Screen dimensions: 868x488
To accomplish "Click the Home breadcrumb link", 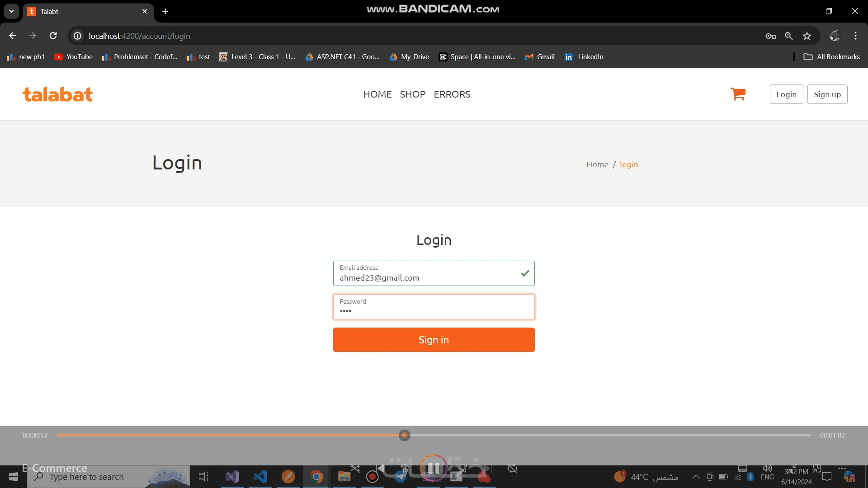I will tap(597, 164).
